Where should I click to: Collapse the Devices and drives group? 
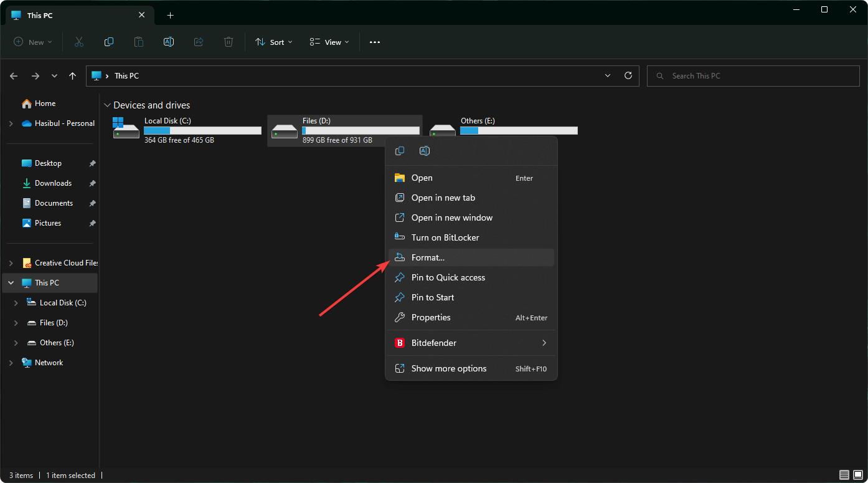107,105
